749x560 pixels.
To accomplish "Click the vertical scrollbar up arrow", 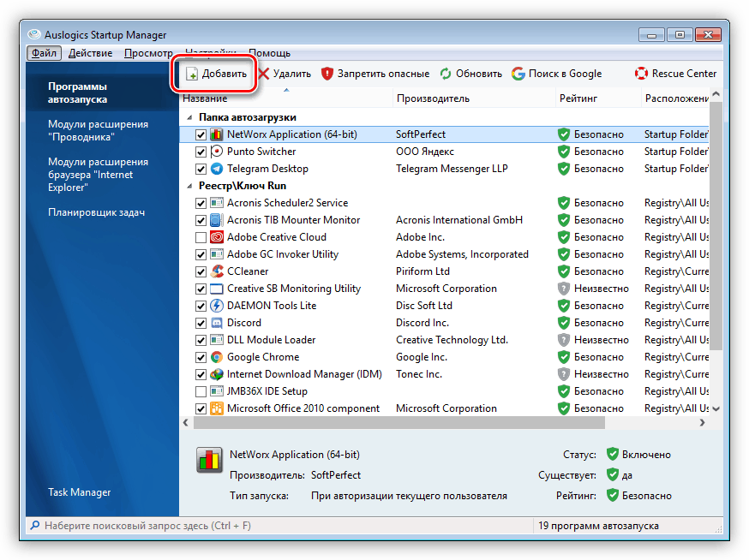I will 716,94.
